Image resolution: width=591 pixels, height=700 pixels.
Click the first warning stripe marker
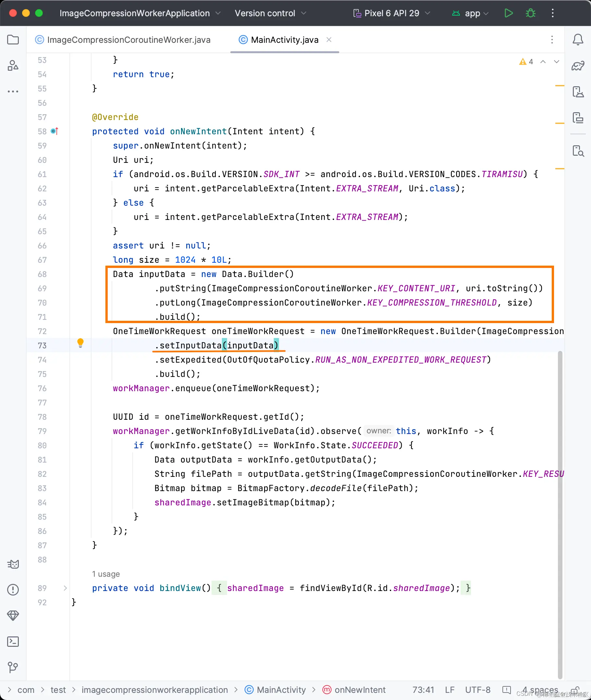coord(560,86)
